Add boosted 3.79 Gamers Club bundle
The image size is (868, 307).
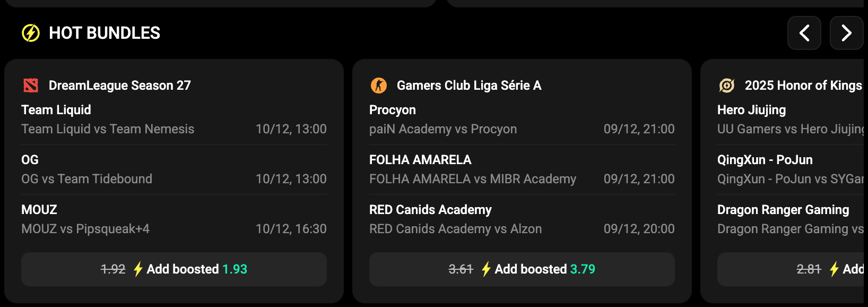522,269
